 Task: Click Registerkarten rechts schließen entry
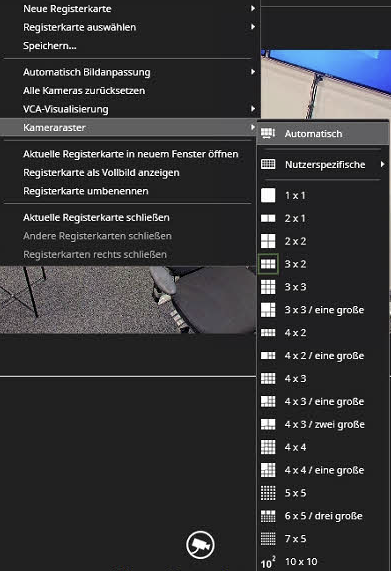(129, 255)
